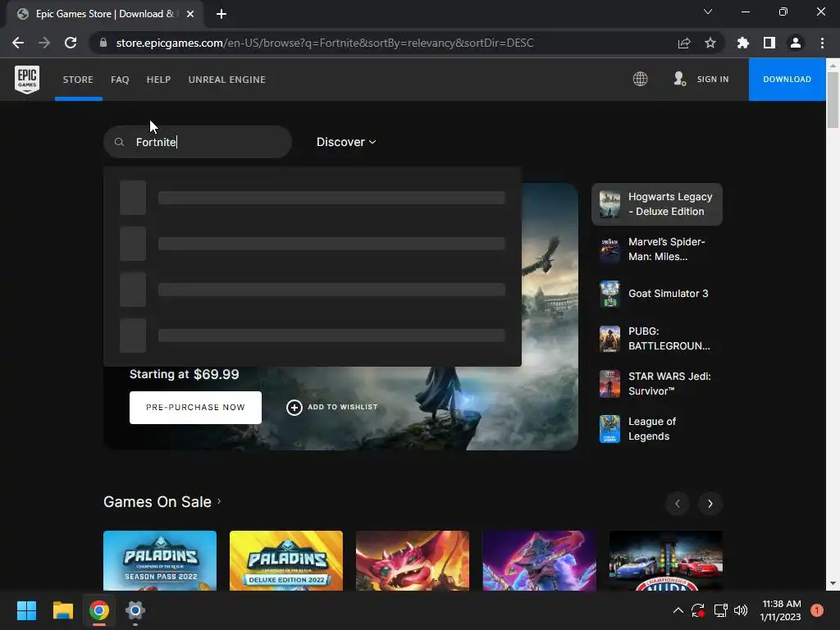
Task: Click the Games On Sale next arrow
Action: pyautogui.click(x=710, y=504)
